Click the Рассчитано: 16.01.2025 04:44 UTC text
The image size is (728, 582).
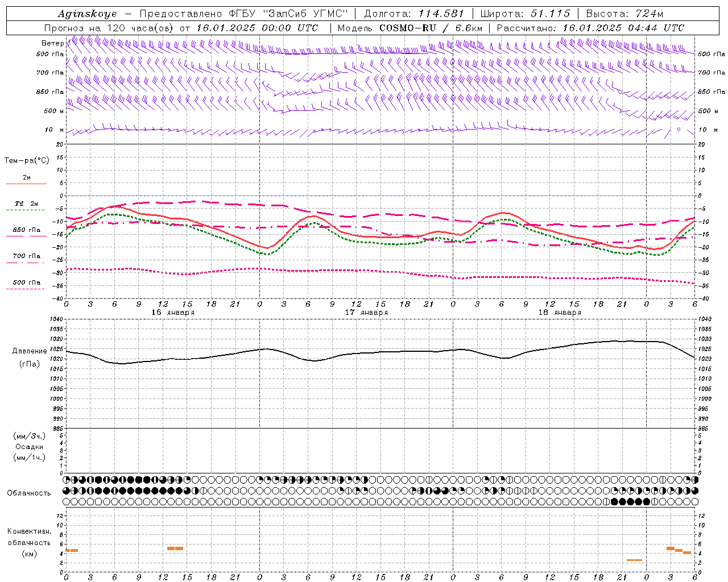pyautogui.click(x=590, y=28)
